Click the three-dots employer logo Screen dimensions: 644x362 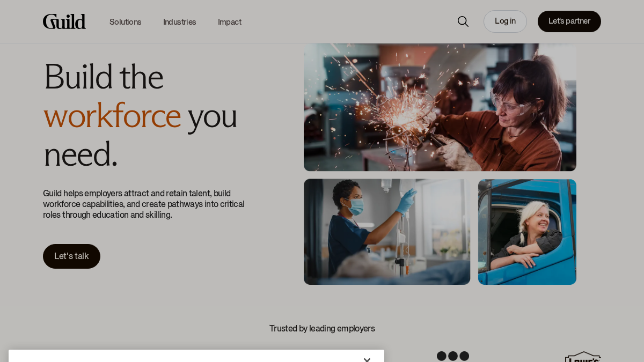[x=453, y=356]
